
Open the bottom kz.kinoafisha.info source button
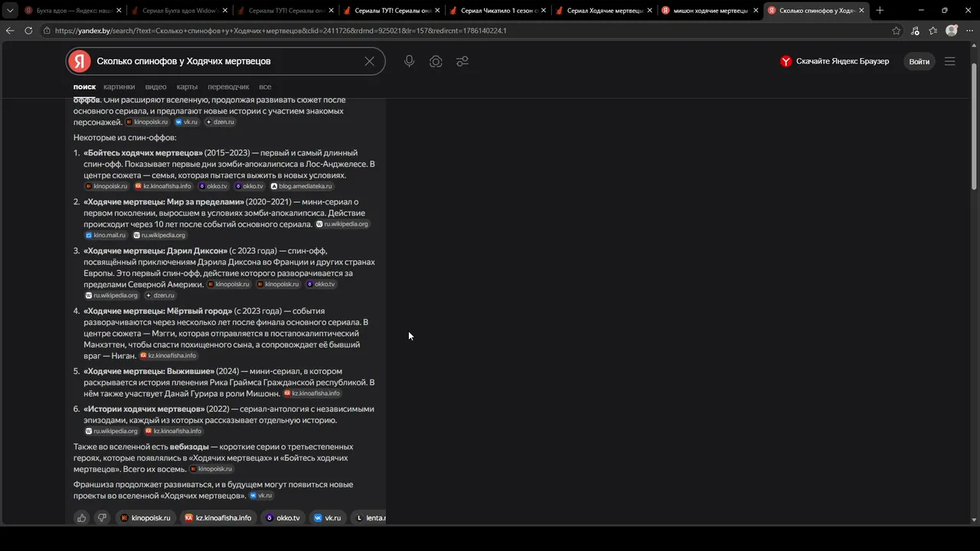tap(218, 518)
